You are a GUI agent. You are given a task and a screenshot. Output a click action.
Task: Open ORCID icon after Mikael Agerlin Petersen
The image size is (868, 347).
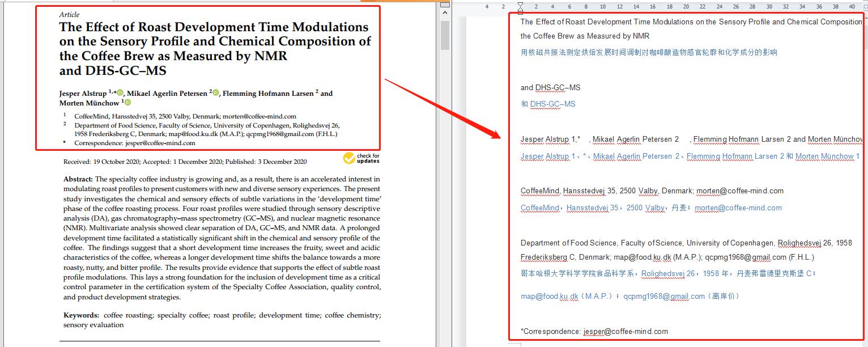(x=216, y=92)
